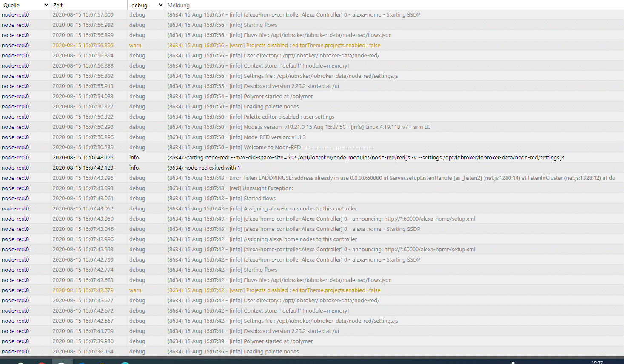This screenshot has width=624, height=364.
Task: Select timestamp 2020-08-15 15:07:39.930
Action: pos(83,341)
